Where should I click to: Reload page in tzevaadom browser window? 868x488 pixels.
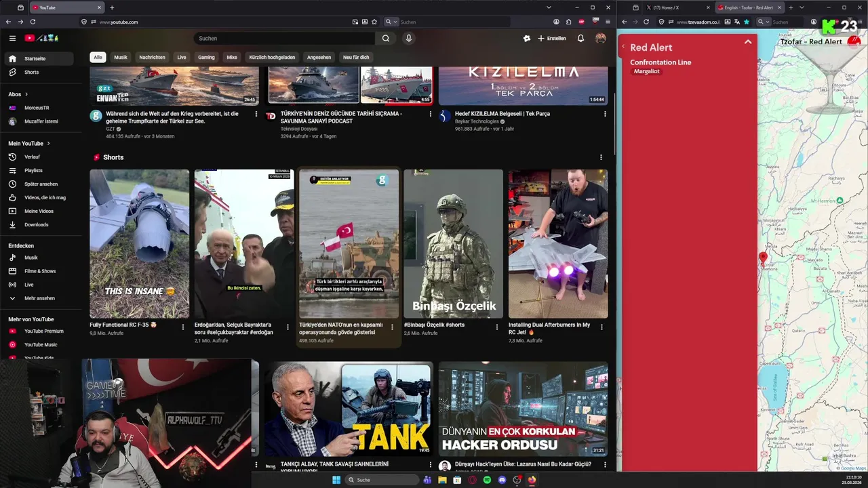click(x=646, y=22)
